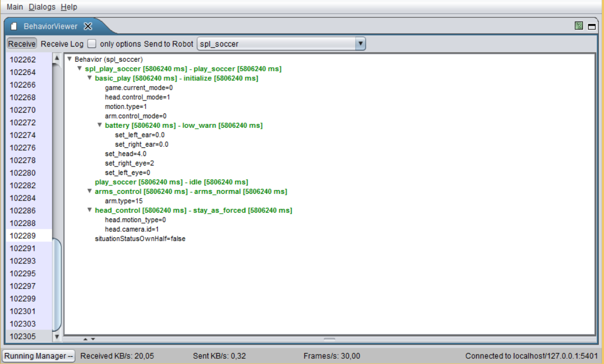
Task: Click the split pane collapse arrows at bottom
Action: [89, 339]
